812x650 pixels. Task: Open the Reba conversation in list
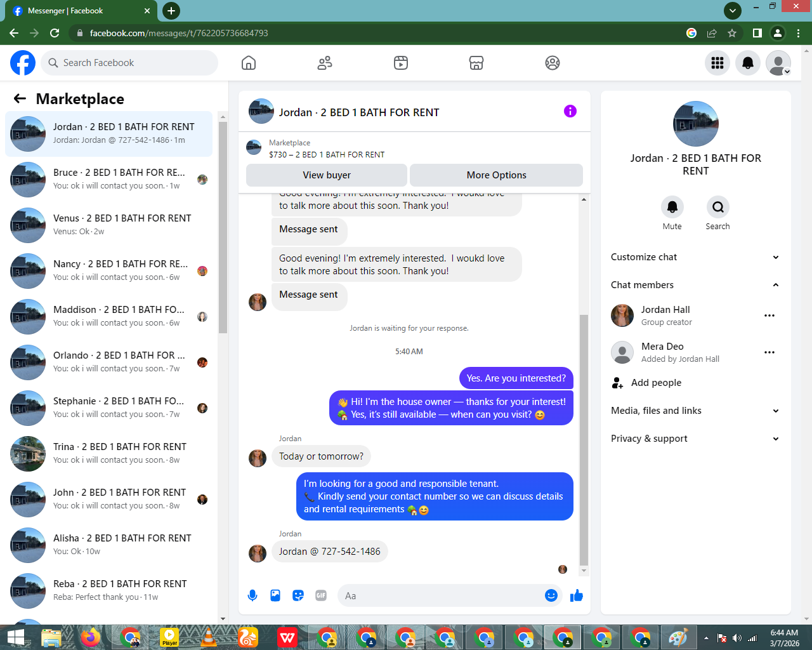[109, 591]
